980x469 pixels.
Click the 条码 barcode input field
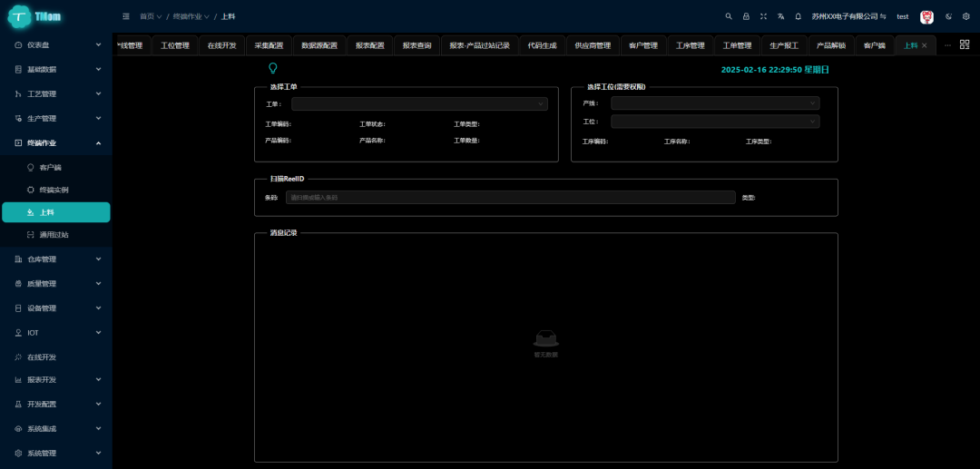[x=510, y=198]
